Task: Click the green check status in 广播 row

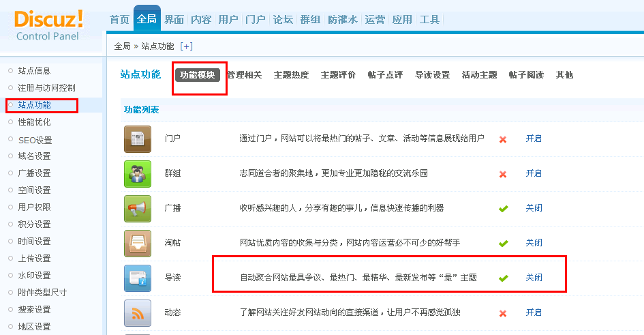Action: click(x=504, y=209)
